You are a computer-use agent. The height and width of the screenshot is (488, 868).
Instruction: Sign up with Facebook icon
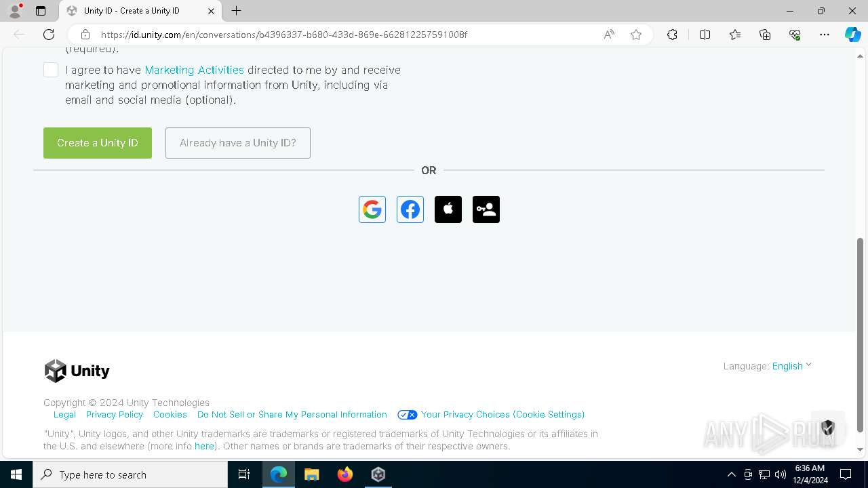tap(410, 209)
